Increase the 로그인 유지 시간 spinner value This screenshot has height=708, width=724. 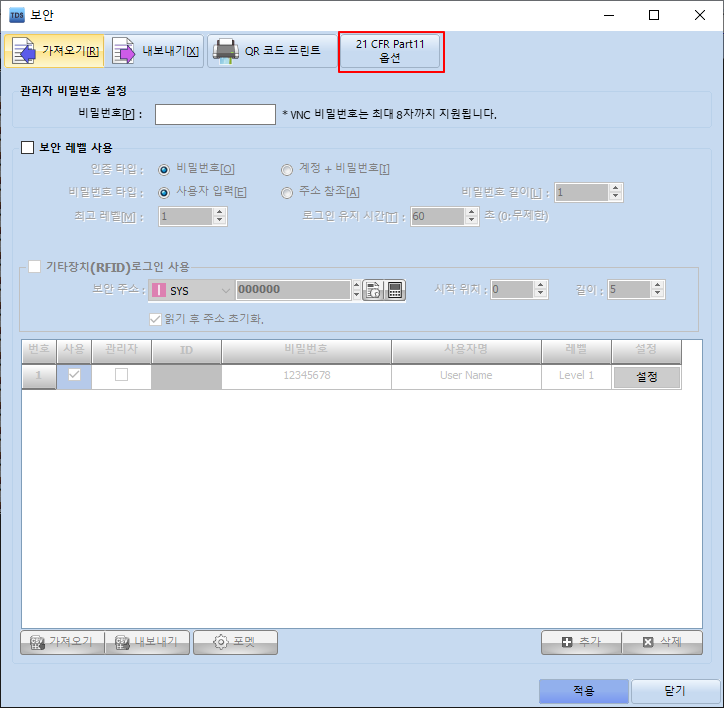click(x=471, y=211)
